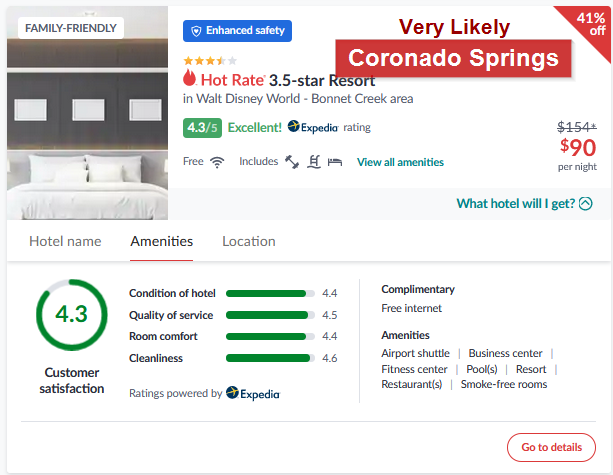Click the Hot Rate flame icon
613x475 pixels.
[189, 78]
